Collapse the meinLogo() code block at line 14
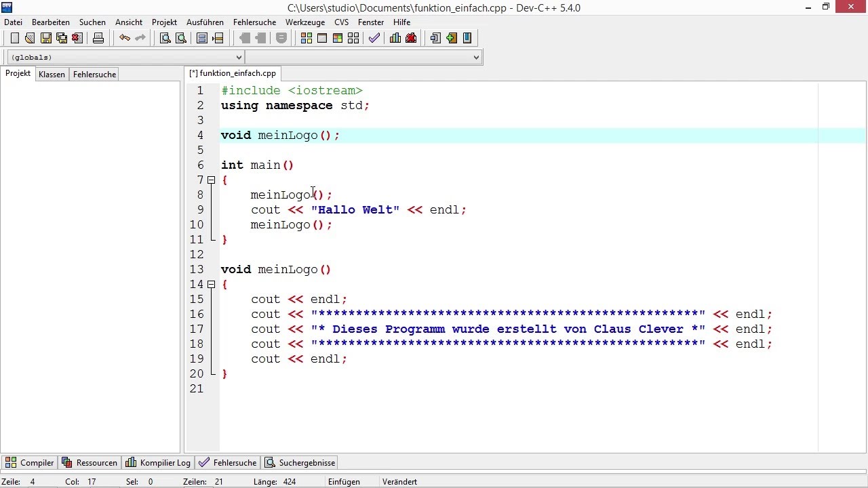868x488 pixels. point(211,285)
